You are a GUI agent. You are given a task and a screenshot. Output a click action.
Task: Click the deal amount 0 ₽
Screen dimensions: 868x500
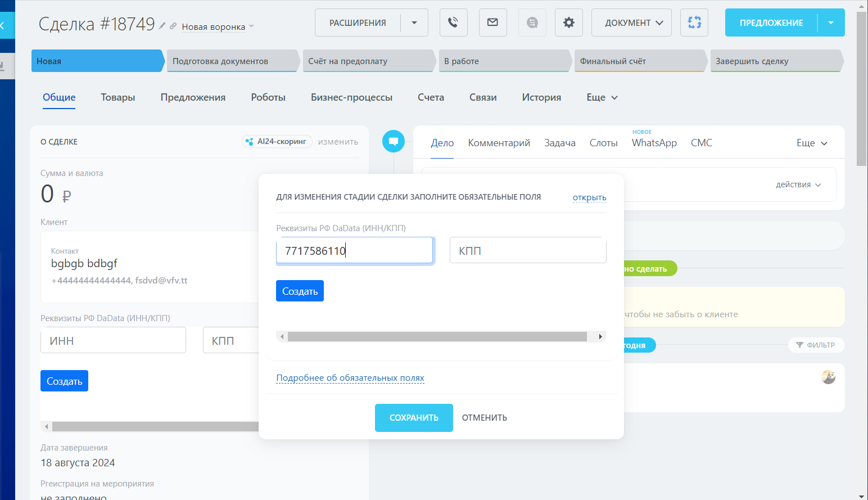[56, 194]
